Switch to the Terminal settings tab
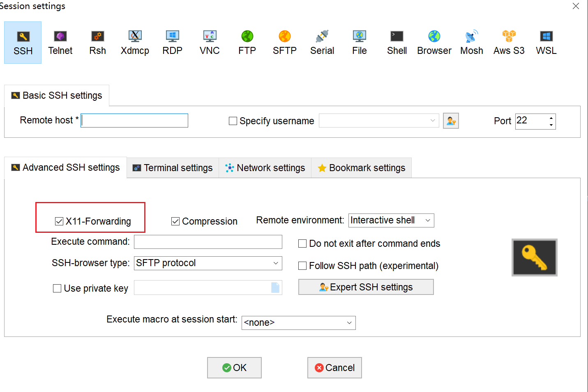 click(x=173, y=168)
